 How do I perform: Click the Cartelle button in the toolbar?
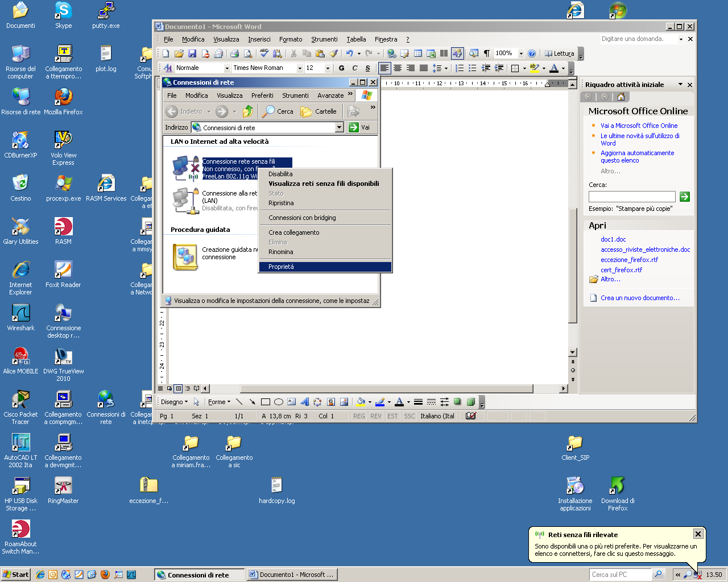(x=318, y=111)
